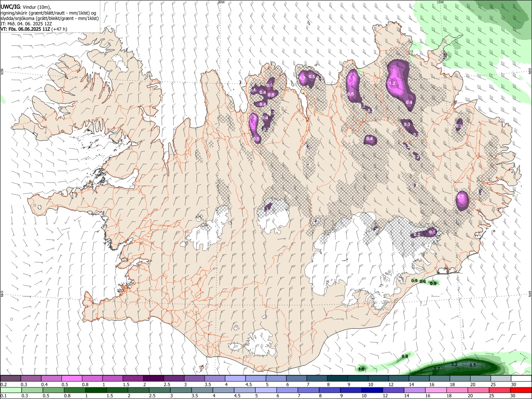Click the white swatch right of 30, upper legend row
This screenshot has width=532, height=399.
[x=521, y=379]
